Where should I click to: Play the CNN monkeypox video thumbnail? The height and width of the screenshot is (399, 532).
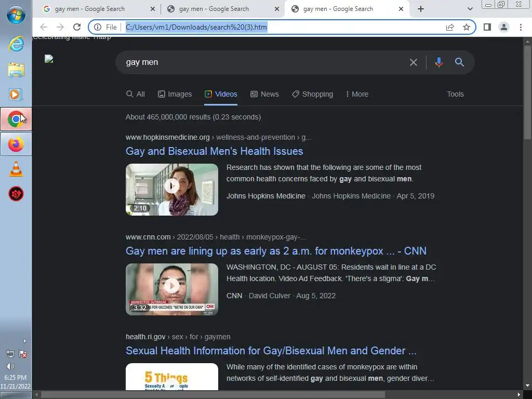coord(171,289)
